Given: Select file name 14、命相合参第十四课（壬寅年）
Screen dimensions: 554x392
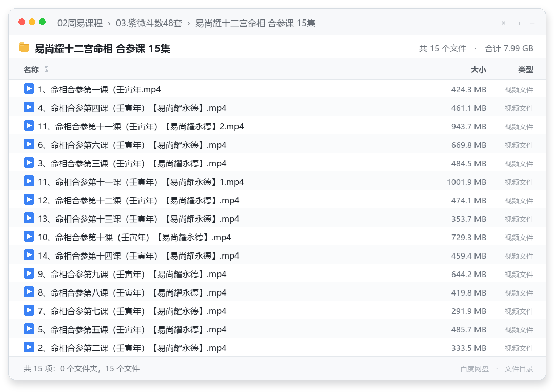Looking at the screenshot, I should (138, 256).
